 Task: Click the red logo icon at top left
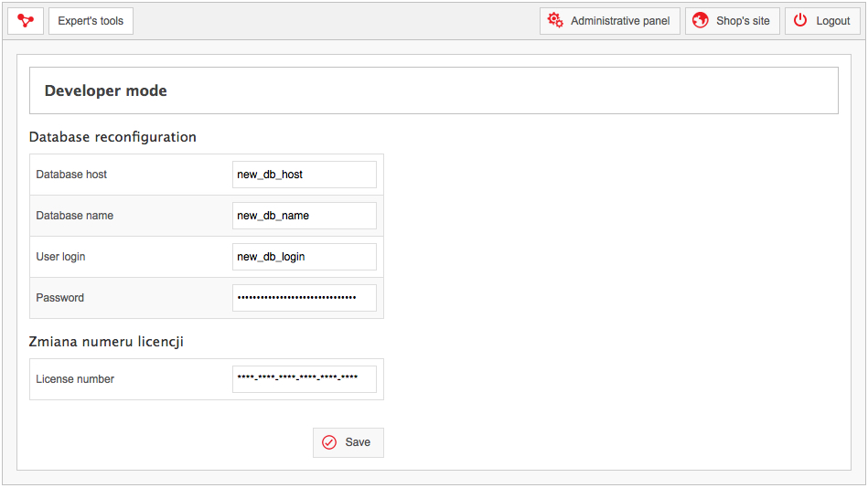click(26, 21)
